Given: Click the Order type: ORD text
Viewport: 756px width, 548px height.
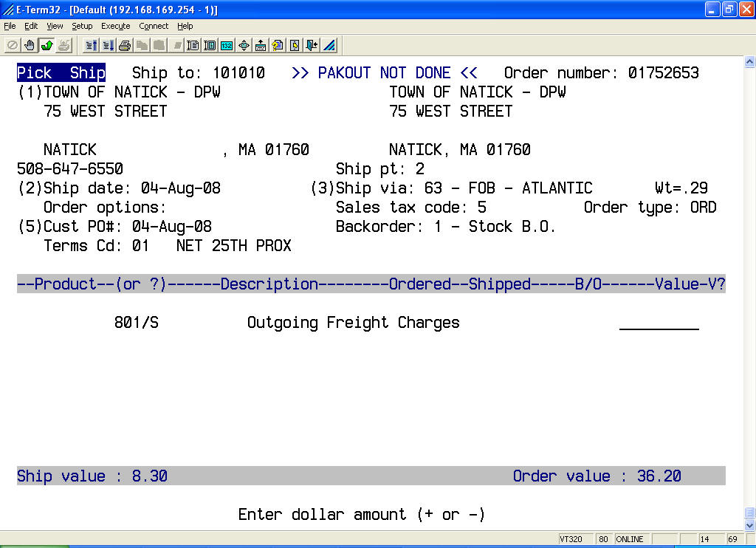Looking at the screenshot, I should pyautogui.click(x=650, y=208).
